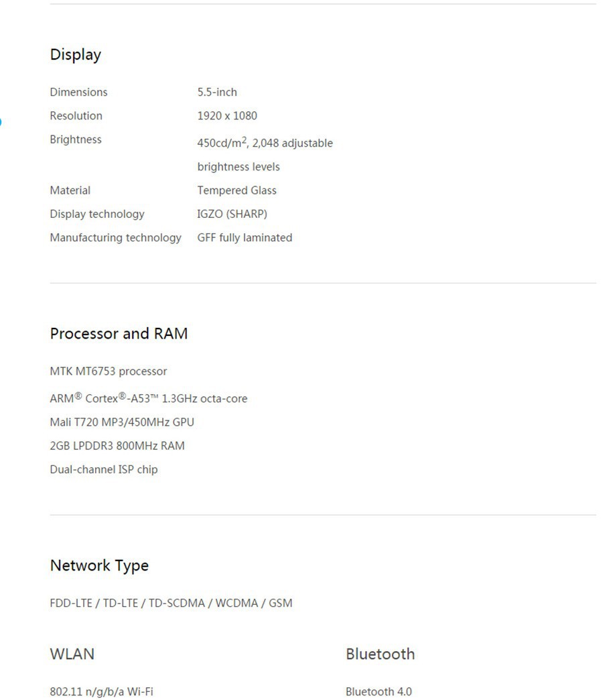Click the 5.5-inch dimensions value
This screenshot has width=603, height=700.
[x=217, y=93]
